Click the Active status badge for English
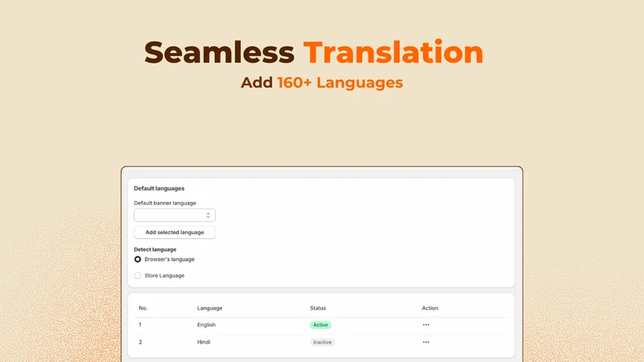644x362 pixels. 320,325
